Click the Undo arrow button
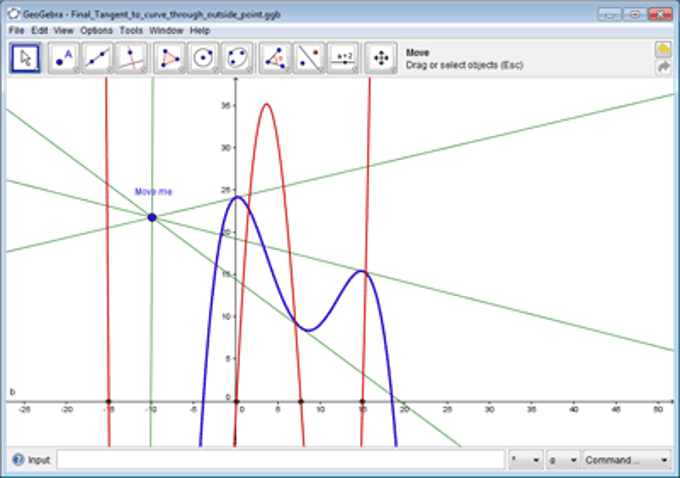The image size is (680, 478). point(664,49)
